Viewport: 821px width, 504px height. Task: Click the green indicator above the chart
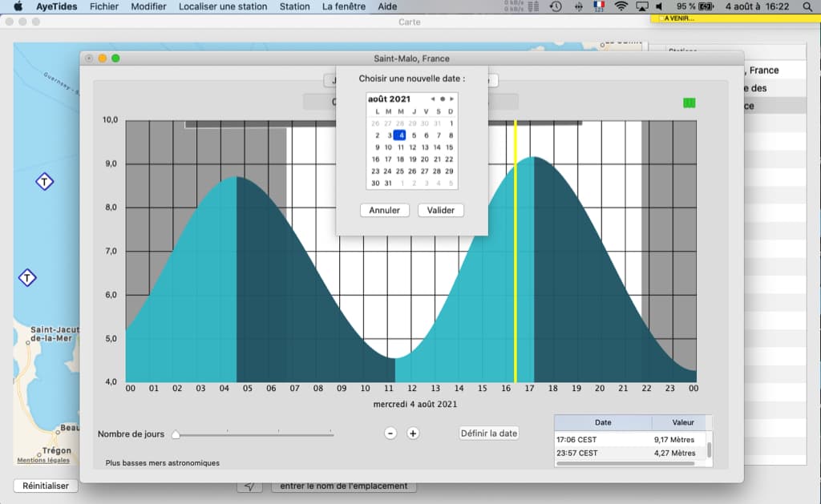click(x=689, y=103)
